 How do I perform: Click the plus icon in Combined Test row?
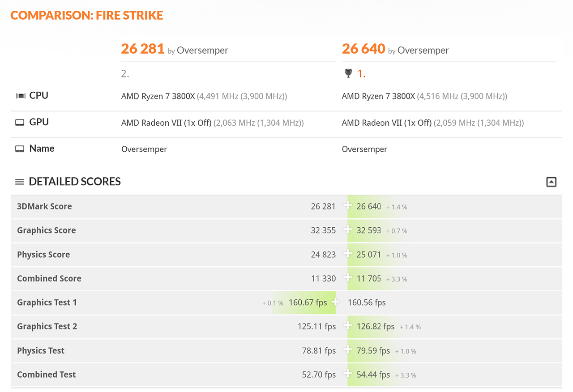pos(347,374)
